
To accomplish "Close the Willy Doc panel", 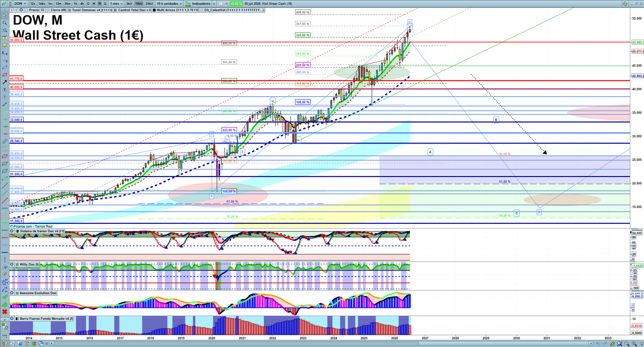I will [12, 264].
